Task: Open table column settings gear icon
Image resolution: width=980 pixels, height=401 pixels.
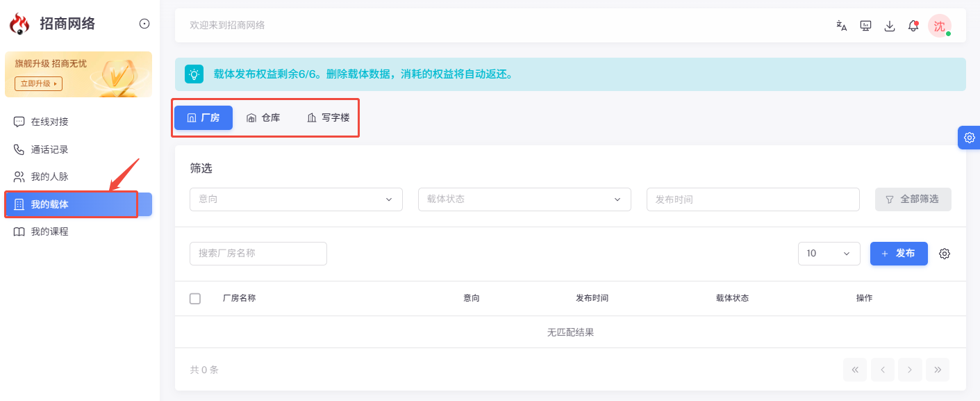Action: click(945, 254)
